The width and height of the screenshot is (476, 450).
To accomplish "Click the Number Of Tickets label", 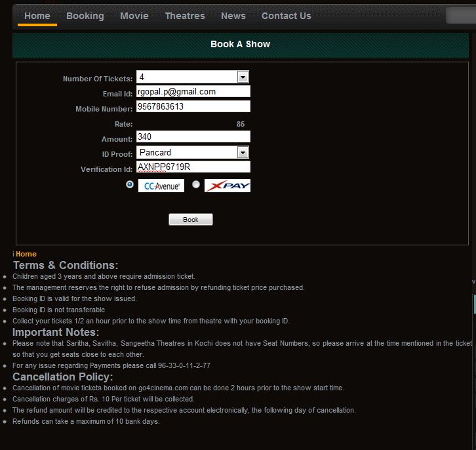I will 98,79.
